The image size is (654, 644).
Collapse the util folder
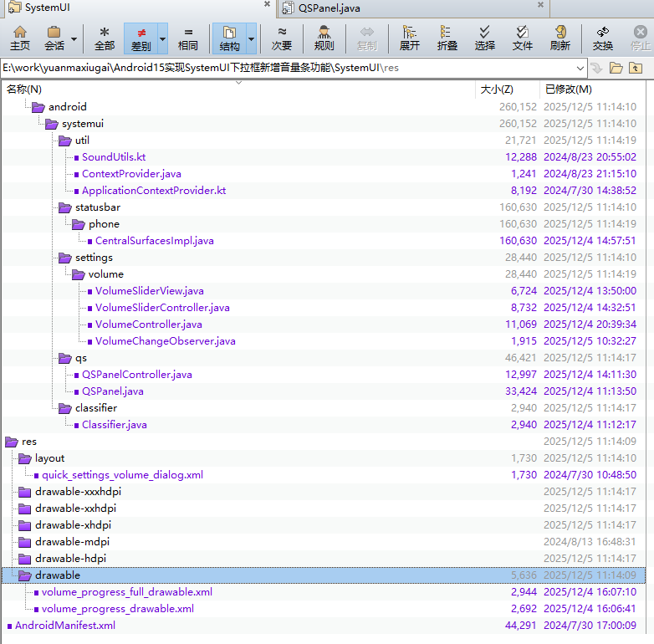point(64,141)
